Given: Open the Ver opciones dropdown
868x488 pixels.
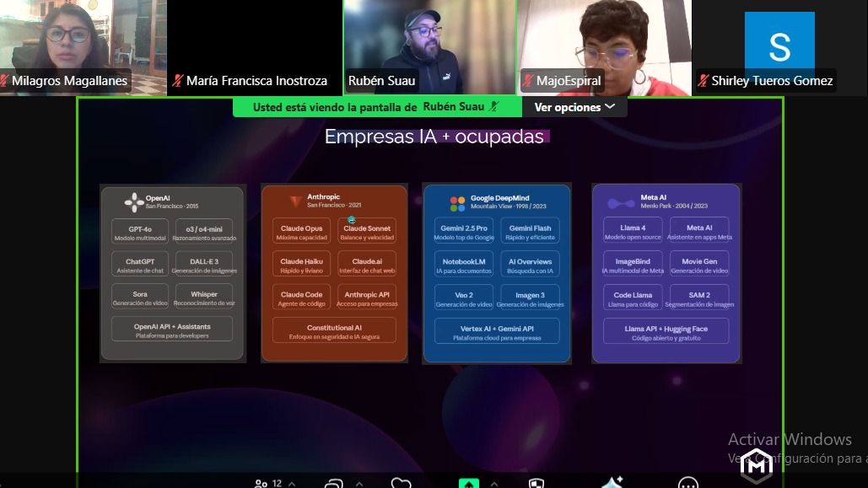Looking at the screenshot, I should pos(574,107).
